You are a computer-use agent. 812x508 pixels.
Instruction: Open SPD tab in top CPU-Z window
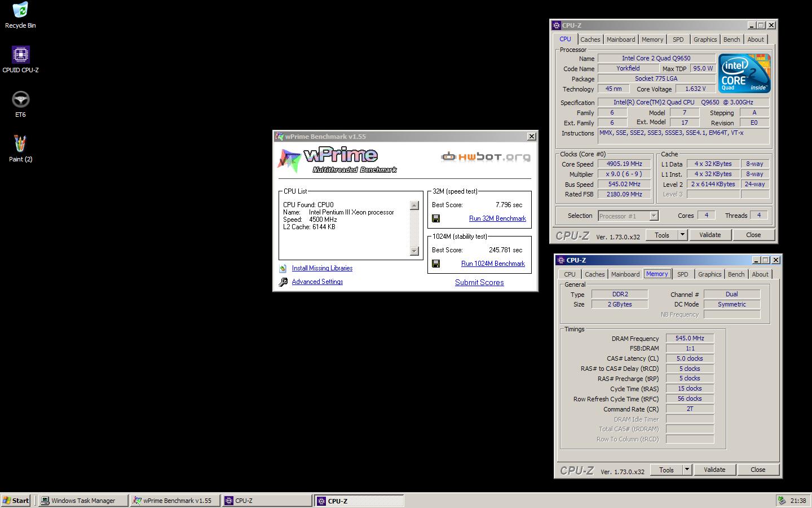[678, 40]
